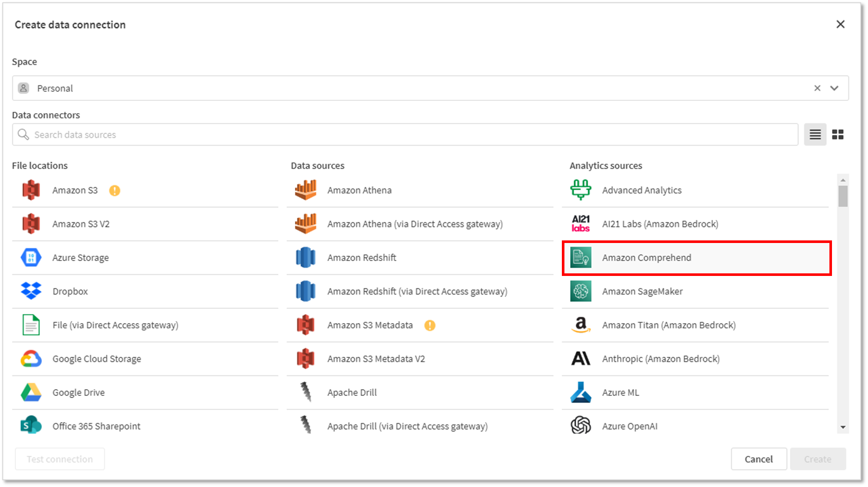
Task: Select the Dropbox label text
Action: (x=70, y=291)
